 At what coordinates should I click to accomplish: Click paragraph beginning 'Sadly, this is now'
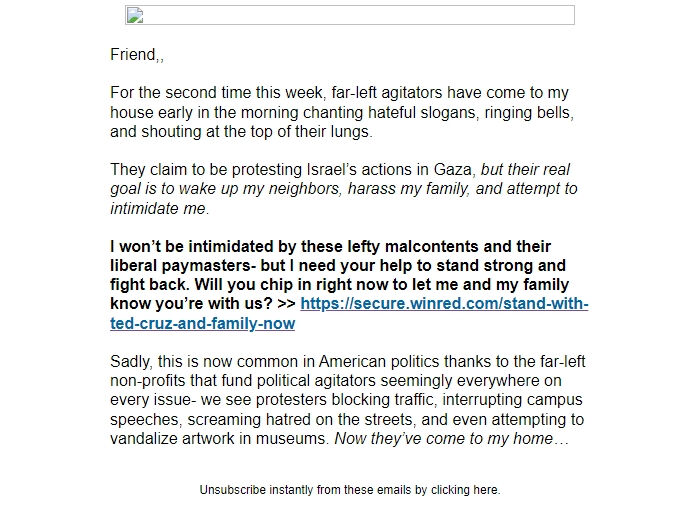pos(347,400)
